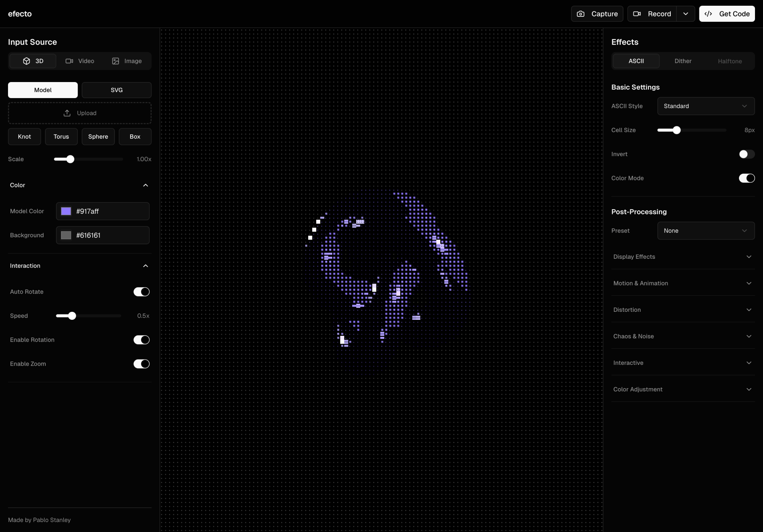Turn on the Invert switch
Screen dimensions: 763x532
click(747, 154)
